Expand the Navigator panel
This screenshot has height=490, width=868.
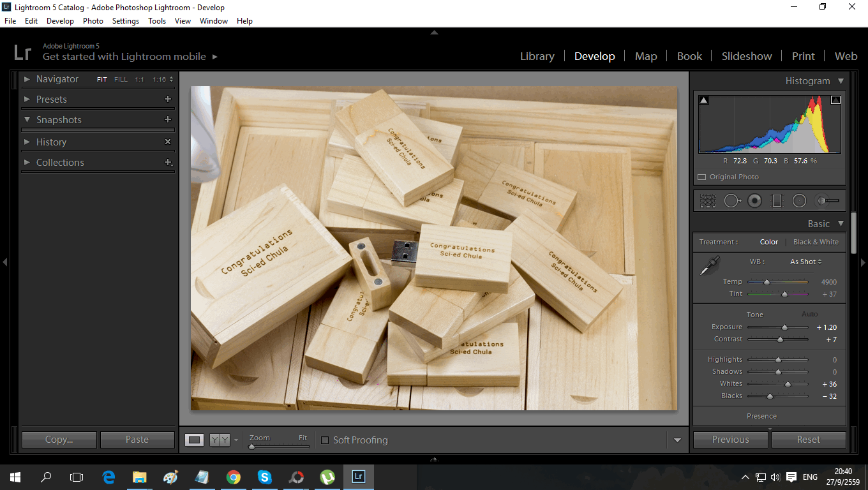pos(27,79)
